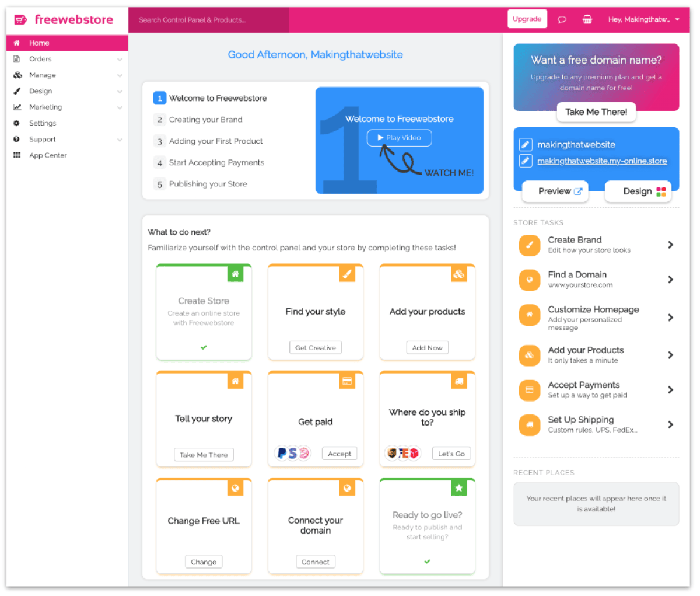Click the Find a Domain globe icon
The height and width of the screenshot is (596, 700).
(529, 280)
